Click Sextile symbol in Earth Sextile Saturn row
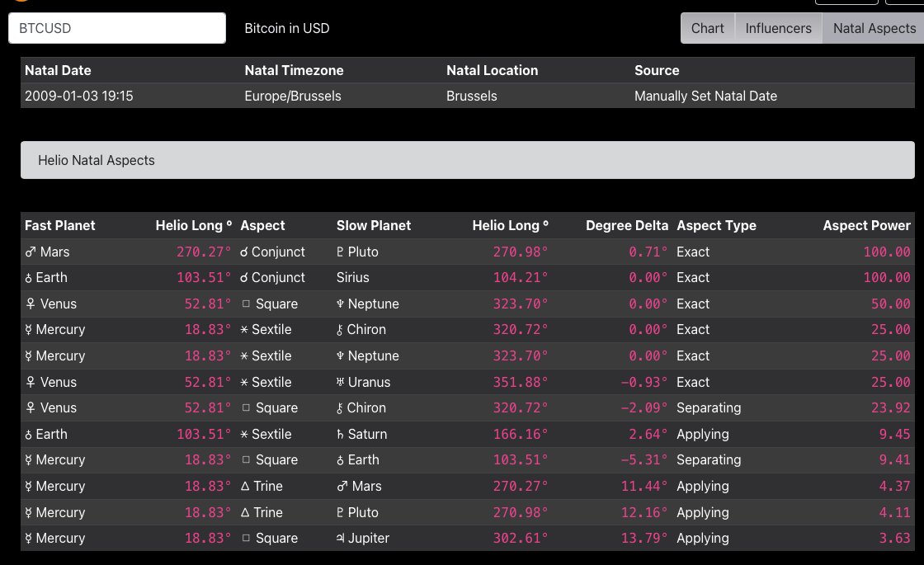The width and height of the screenshot is (924, 565). click(x=244, y=434)
